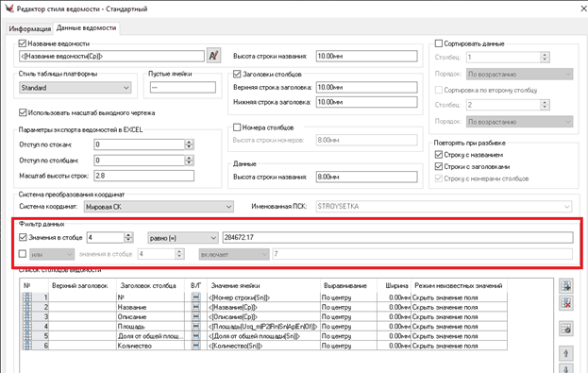Open the text style editor icon beside title field
The height and width of the screenshot is (373, 588).
[213, 56]
